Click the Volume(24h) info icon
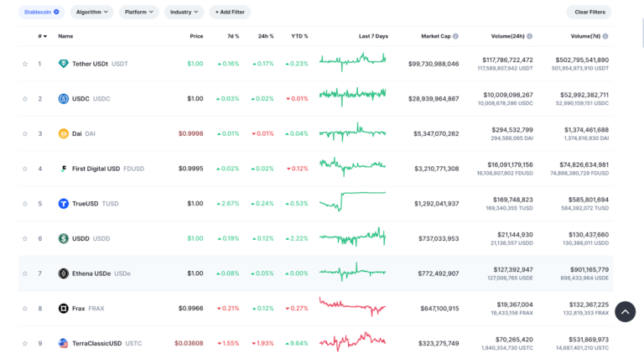The width and height of the screenshot is (644, 354). [x=529, y=36]
